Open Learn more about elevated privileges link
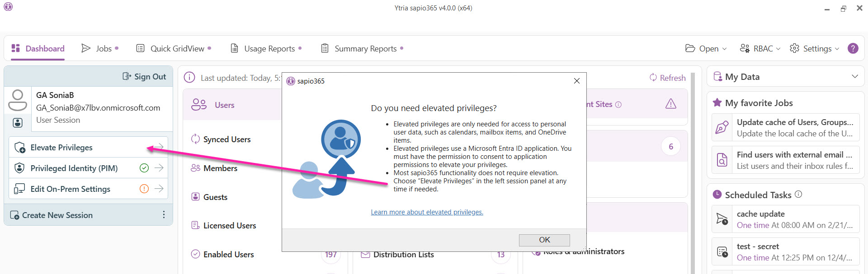The height and width of the screenshot is (274, 868). (427, 212)
